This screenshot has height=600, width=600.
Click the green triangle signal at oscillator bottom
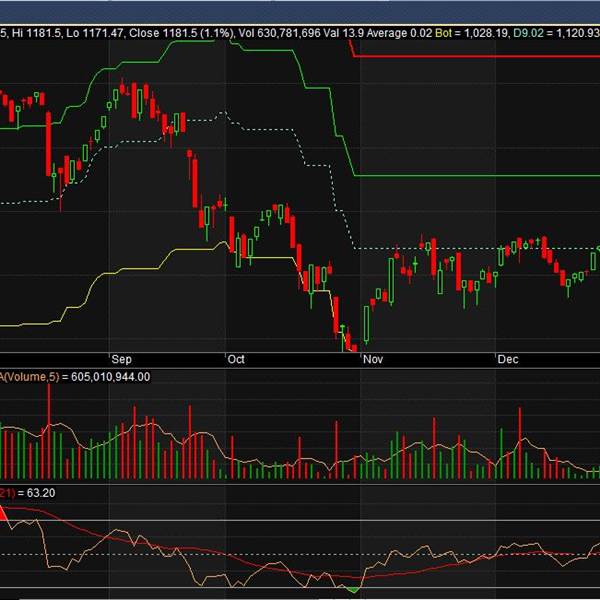pyautogui.click(x=353, y=590)
